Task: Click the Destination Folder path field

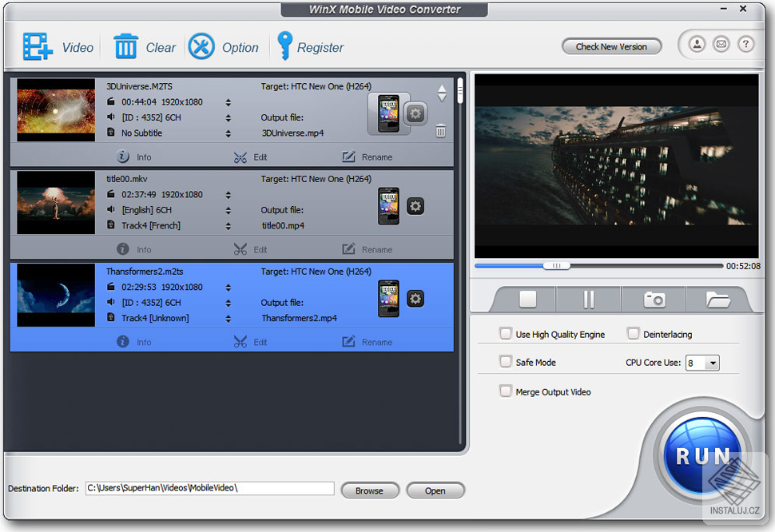Action: tap(209, 488)
